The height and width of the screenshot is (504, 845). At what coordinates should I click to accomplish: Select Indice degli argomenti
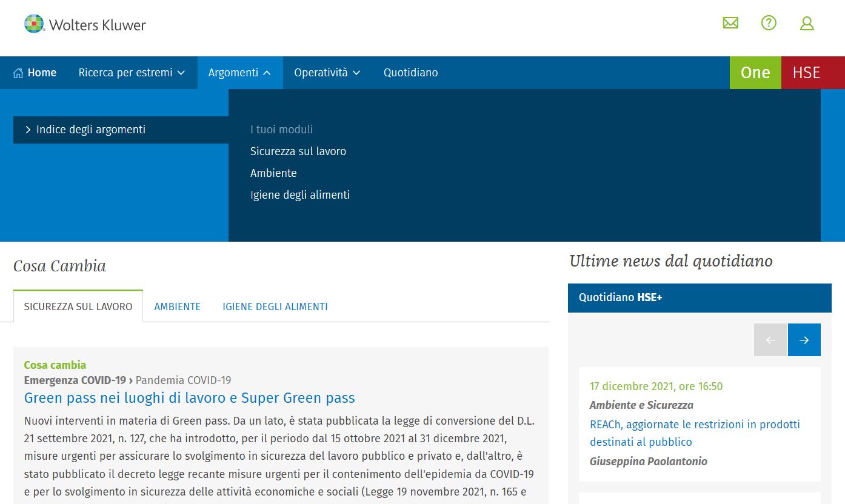pos(91,130)
